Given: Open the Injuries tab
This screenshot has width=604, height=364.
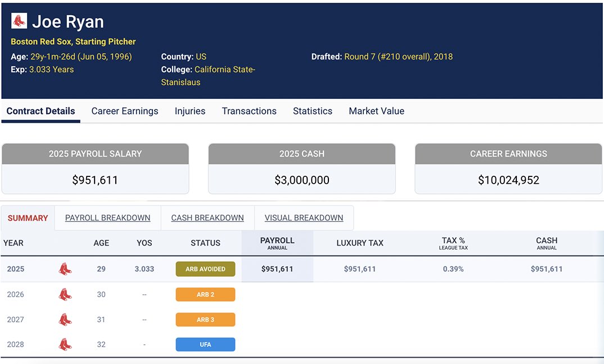Looking at the screenshot, I should tap(190, 111).
